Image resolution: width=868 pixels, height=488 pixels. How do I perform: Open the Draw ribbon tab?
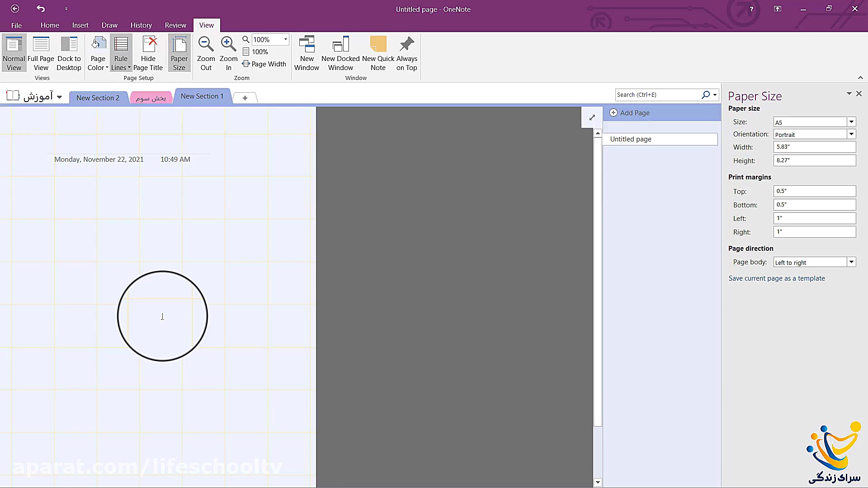(x=109, y=25)
